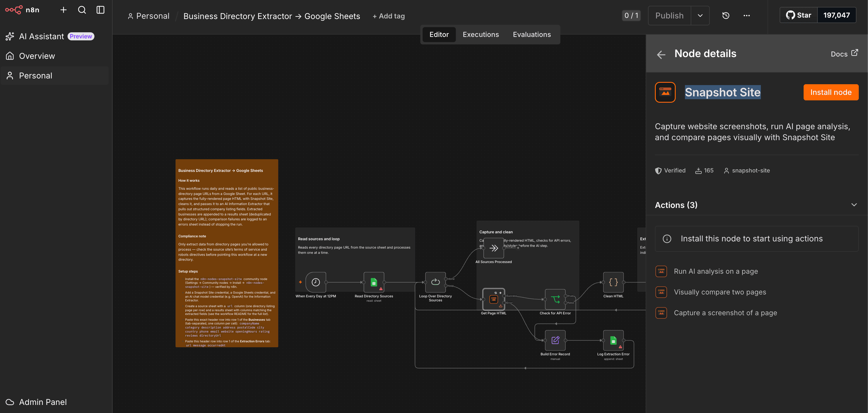This screenshot has width=868, height=413.
Task: Switch to Executions tab
Action: (x=480, y=34)
